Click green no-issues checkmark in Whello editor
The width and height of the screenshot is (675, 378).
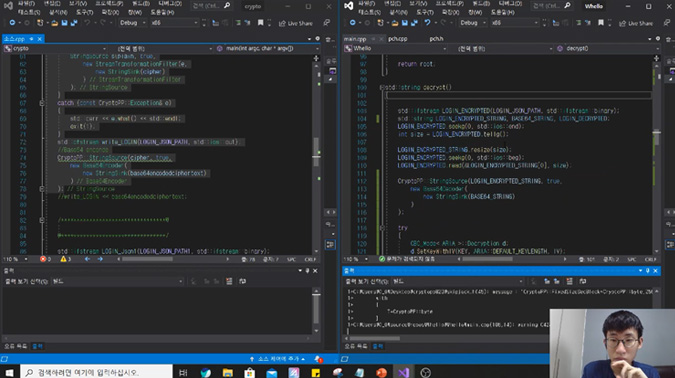tap(382, 259)
